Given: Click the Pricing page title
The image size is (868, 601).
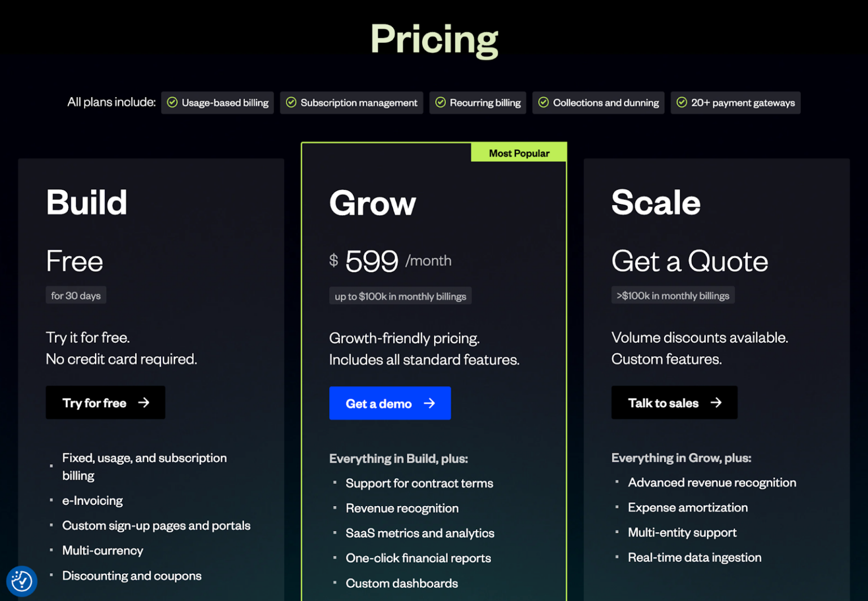Looking at the screenshot, I should click(434, 39).
